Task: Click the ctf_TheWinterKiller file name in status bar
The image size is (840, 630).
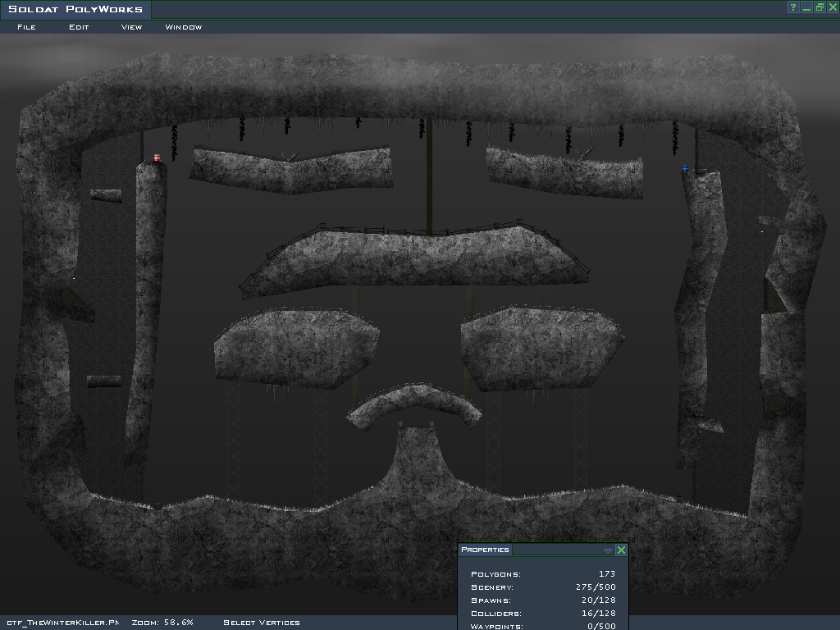Action: [x=62, y=623]
